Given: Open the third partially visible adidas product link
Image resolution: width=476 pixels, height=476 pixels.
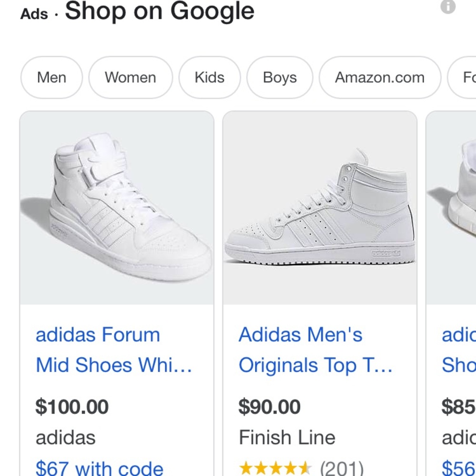Looking at the screenshot, I should click(x=458, y=349).
